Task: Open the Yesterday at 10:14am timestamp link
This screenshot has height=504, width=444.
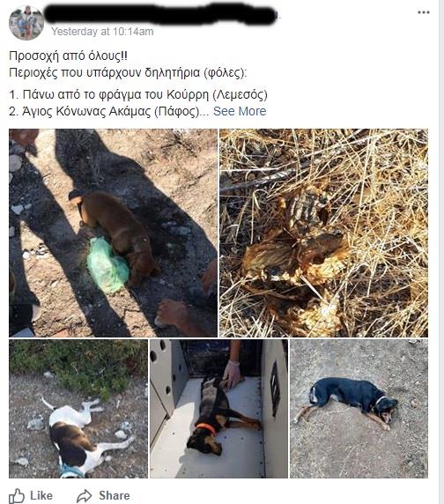Action: (x=102, y=32)
